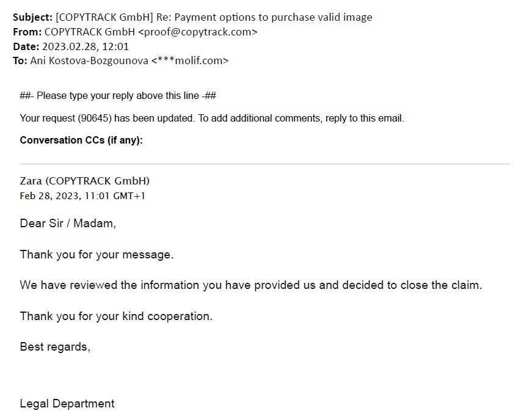
Task: Click the bold Subject label
Action: coord(32,17)
